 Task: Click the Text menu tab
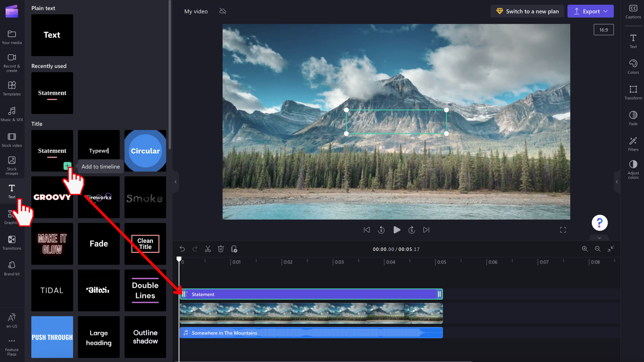pyautogui.click(x=12, y=192)
